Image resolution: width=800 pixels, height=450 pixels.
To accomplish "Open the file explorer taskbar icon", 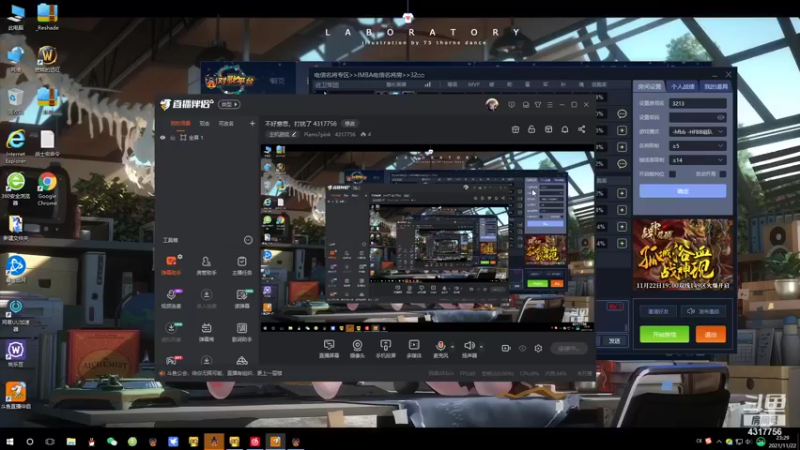I will [x=71, y=441].
